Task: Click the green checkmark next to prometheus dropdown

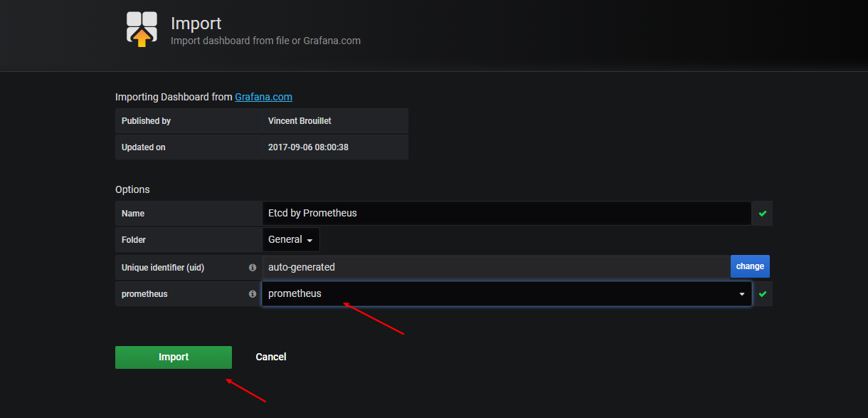Action: click(763, 293)
